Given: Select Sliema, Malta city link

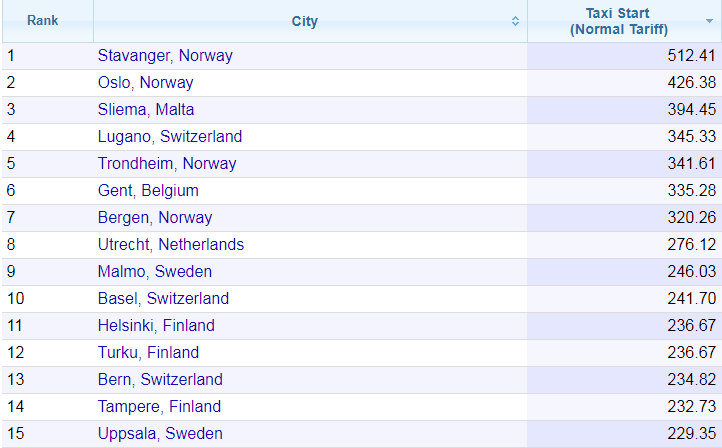Looking at the screenshot, I should [x=146, y=110].
